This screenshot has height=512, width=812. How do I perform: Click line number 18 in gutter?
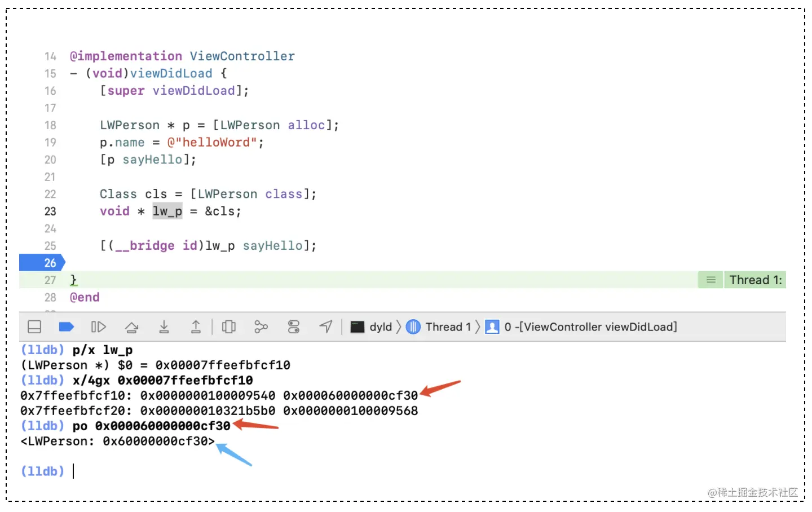[50, 125]
